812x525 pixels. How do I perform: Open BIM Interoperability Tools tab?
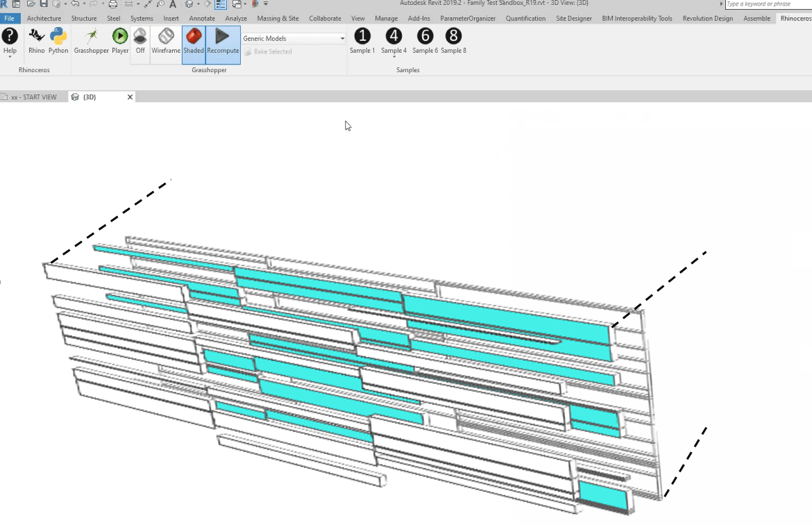[x=637, y=18]
